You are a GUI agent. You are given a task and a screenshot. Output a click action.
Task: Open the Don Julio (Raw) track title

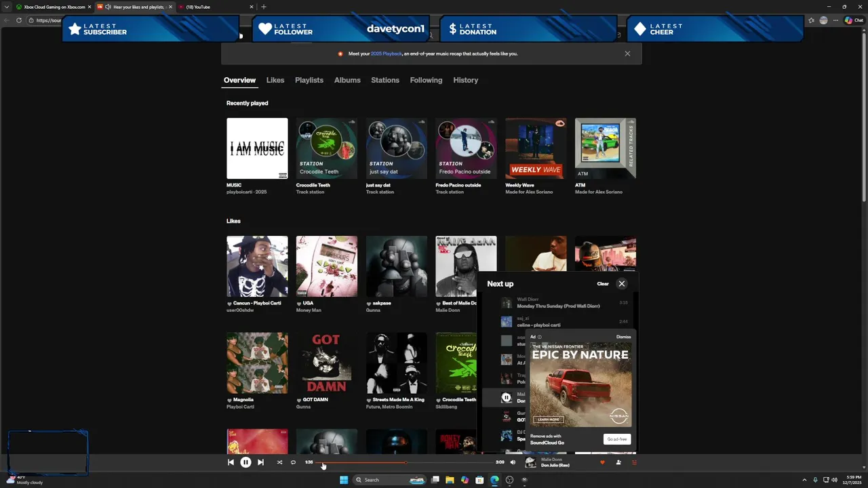[555, 465]
